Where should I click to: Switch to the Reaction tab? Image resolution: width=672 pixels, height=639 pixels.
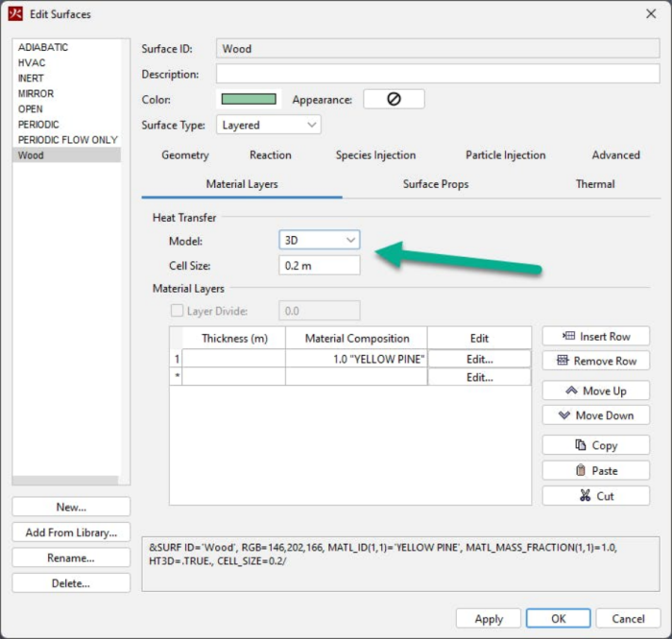click(271, 155)
